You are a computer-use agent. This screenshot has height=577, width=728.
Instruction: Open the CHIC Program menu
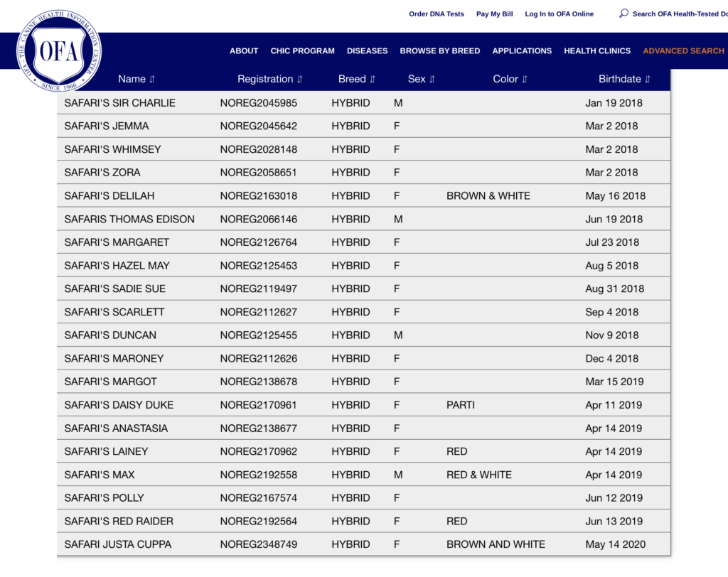pos(303,51)
